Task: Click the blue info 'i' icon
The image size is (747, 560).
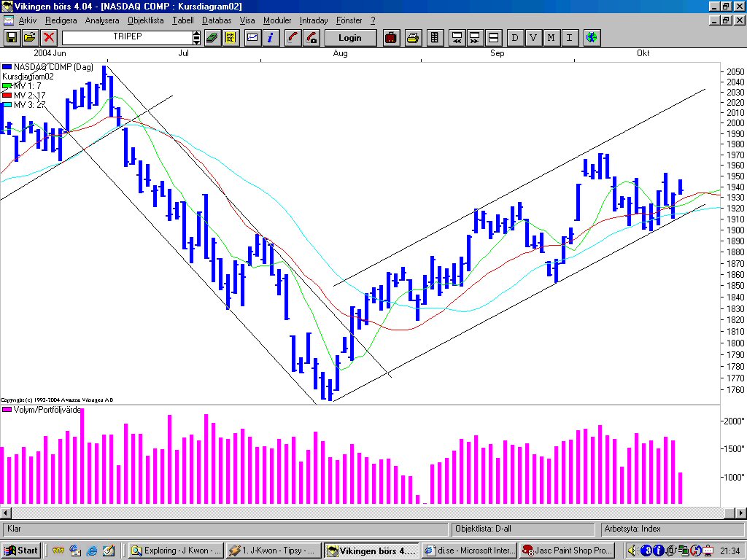Action: click(x=271, y=38)
